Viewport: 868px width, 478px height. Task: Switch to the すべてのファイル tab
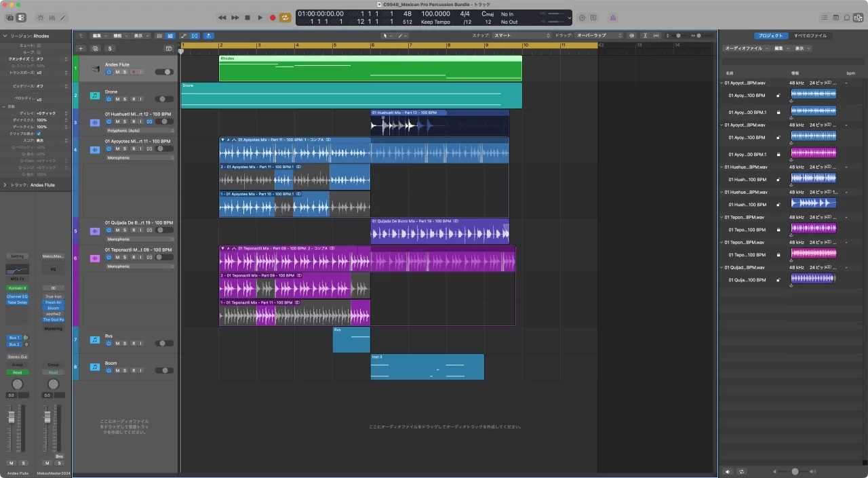pos(810,35)
